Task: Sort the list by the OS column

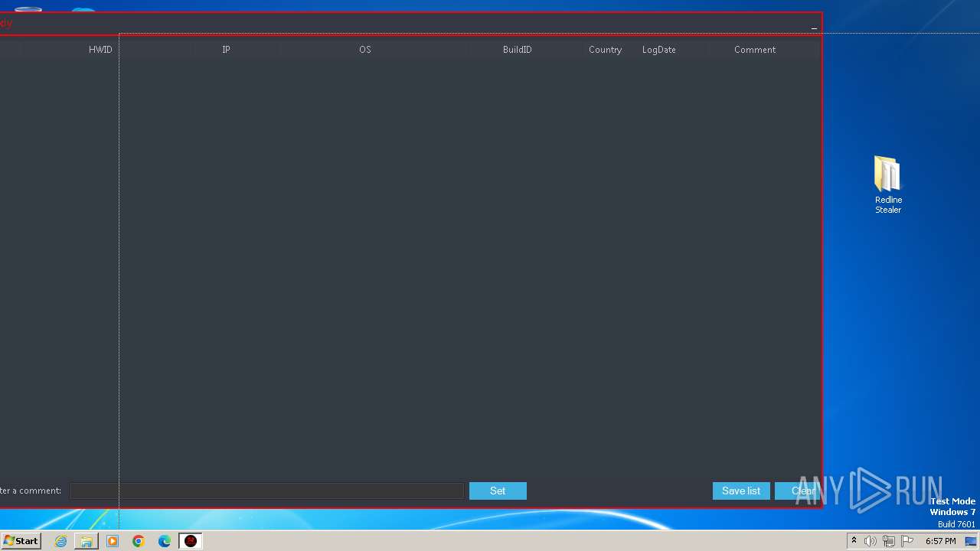Action: 365,50
